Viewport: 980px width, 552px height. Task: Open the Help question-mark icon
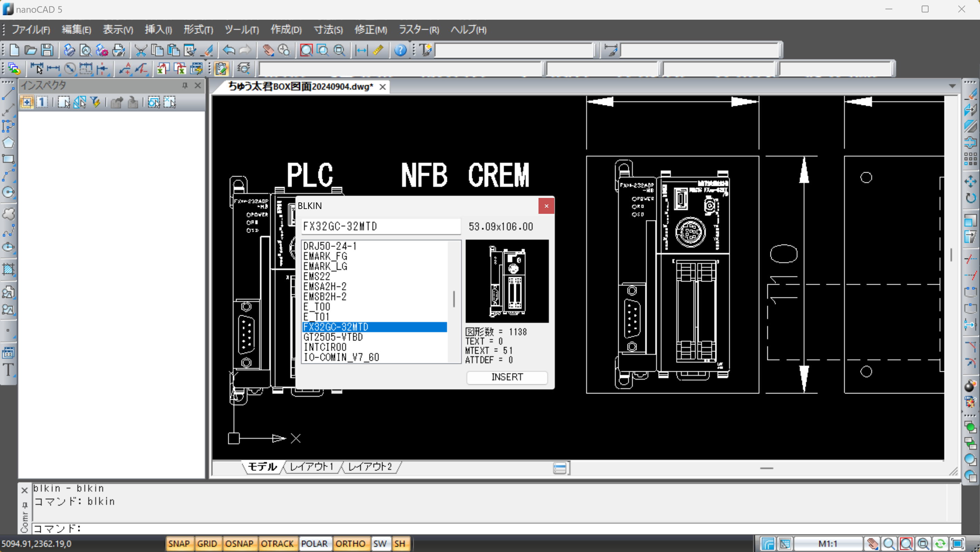(400, 50)
